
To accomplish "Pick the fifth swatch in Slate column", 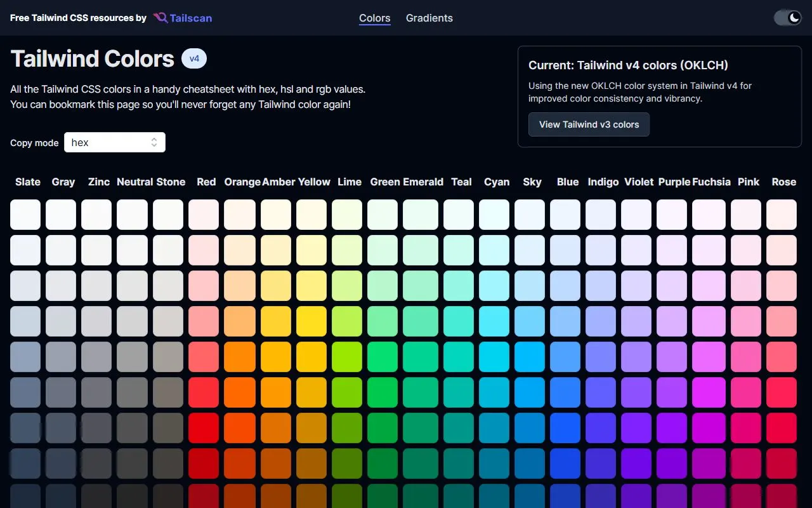I will click(x=25, y=357).
